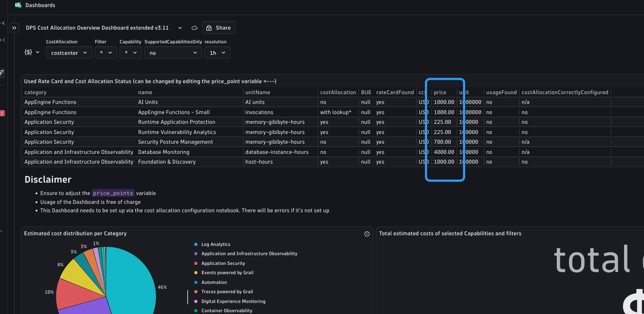Click the 'database-instance-hours' cell
Image resolution: width=644 pixels, height=314 pixels.
point(277,152)
